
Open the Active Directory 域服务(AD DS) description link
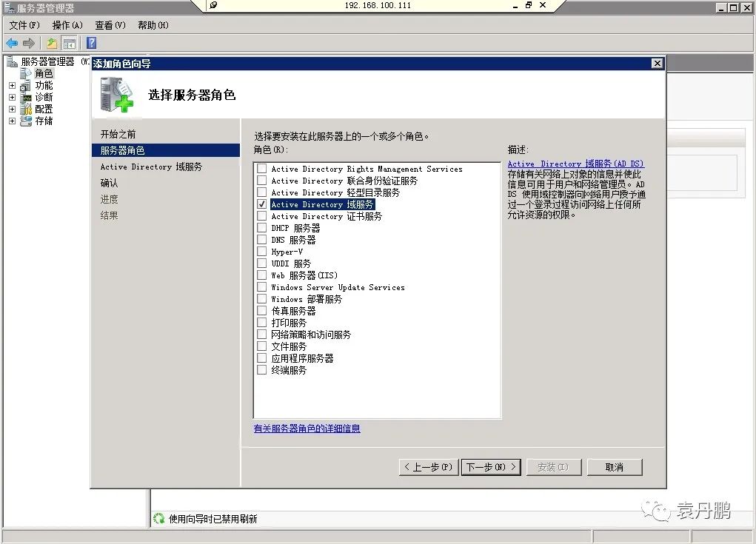[x=575, y=164]
